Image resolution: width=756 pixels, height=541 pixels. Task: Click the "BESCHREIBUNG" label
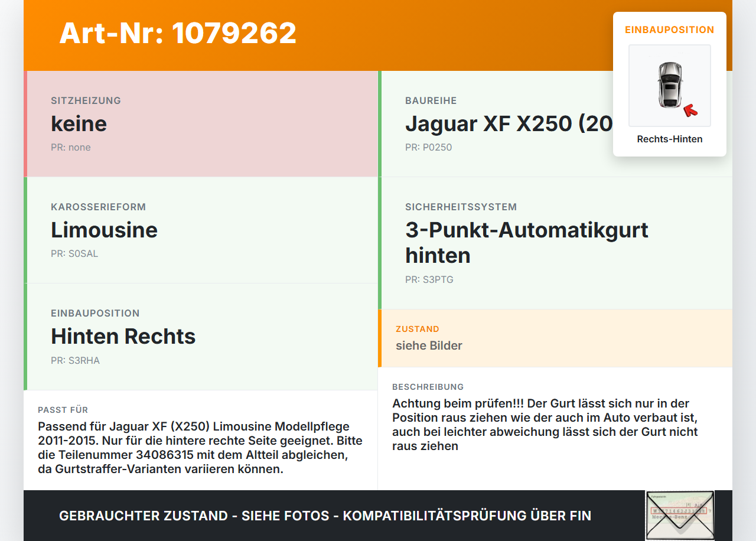pyautogui.click(x=428, y=387)
